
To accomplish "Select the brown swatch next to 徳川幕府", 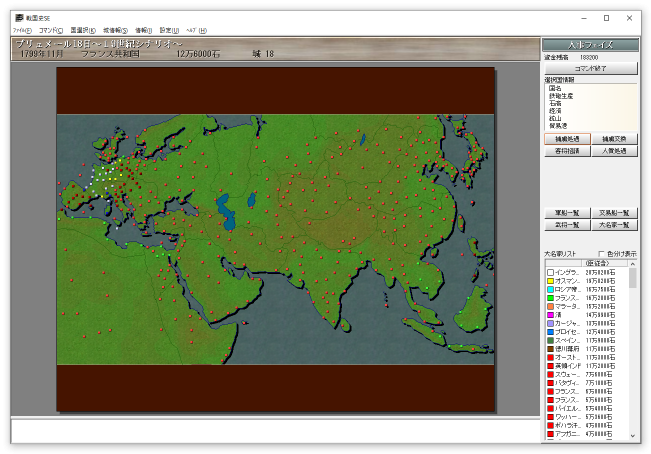I will (x=550, y=348).
